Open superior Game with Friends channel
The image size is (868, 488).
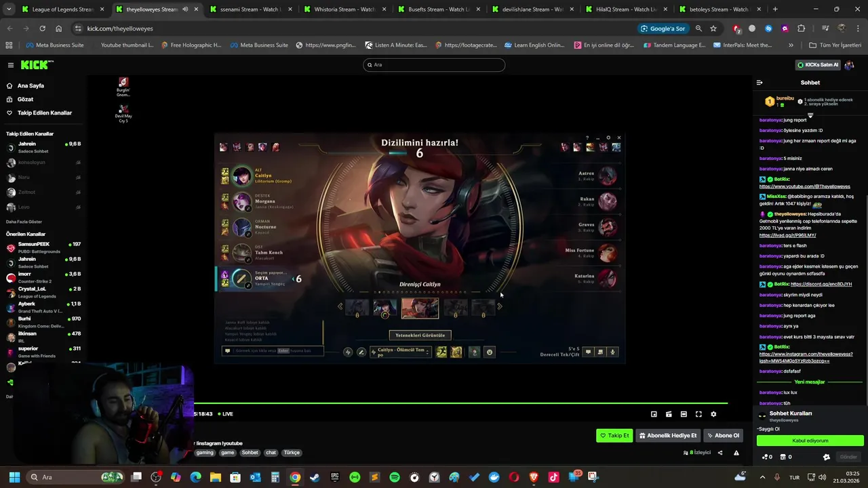pos(43,352)
